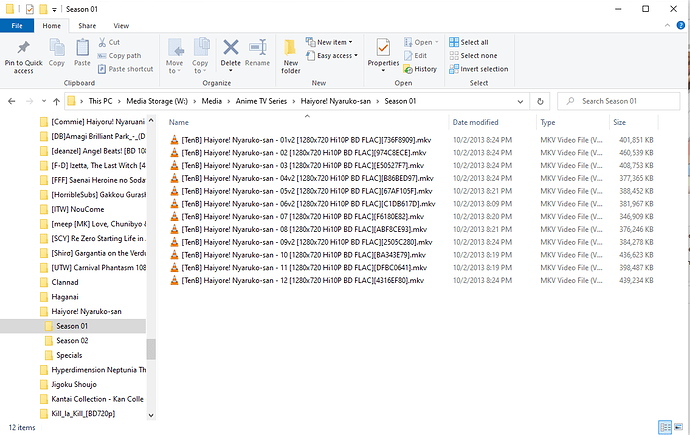The width and height of the screenshot is (690, 435).
Task: Refresh the current folder
Action: [x=540, y=102]
